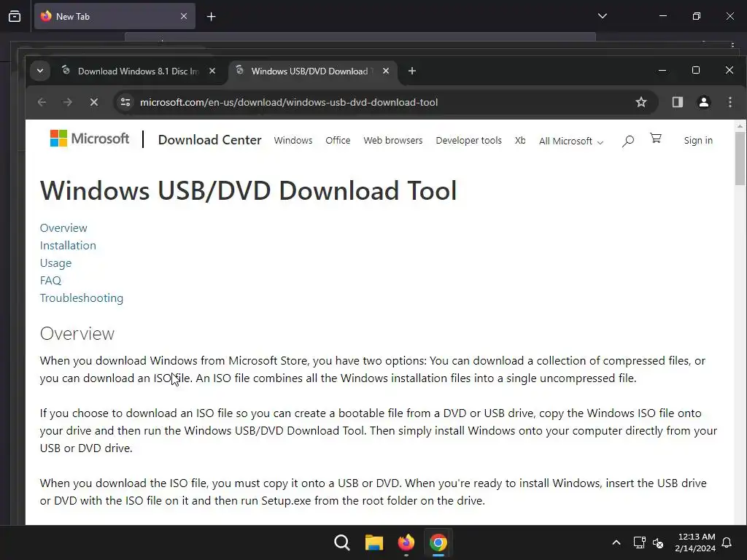The height and width of the screenshot is (560, 747).
Task: Switch to Firefox on the taskbar
Action: coord(406,542)
